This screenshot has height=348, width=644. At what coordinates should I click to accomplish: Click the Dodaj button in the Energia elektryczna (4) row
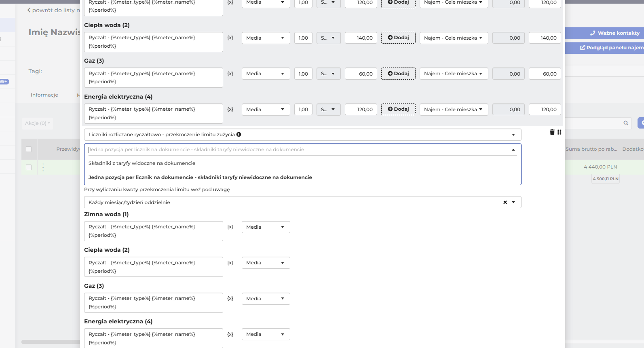pos(398,109)
